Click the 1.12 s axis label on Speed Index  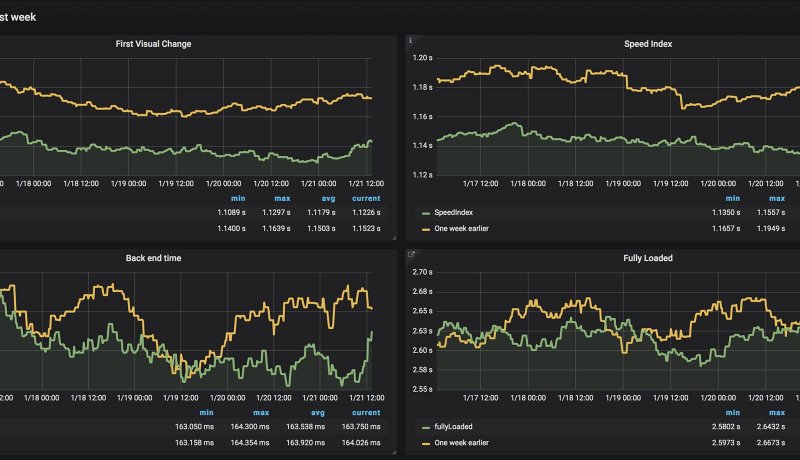[x=422, y=175]
